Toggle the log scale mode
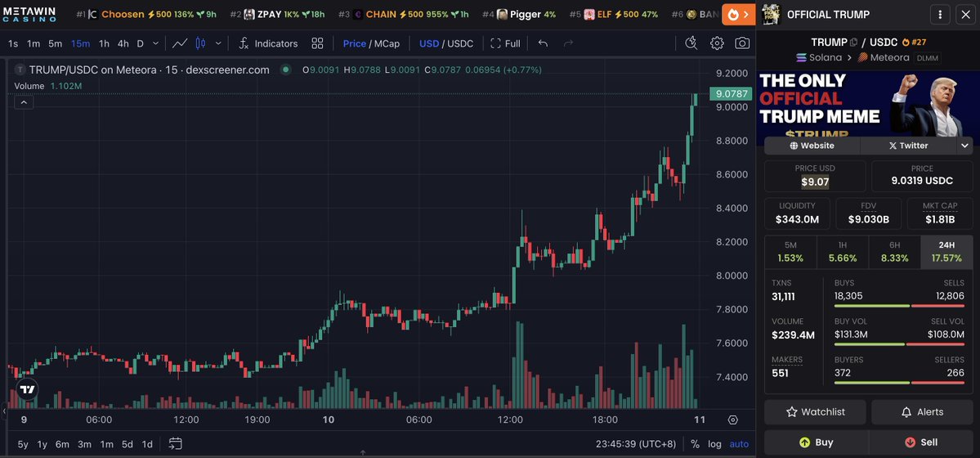Viewport: 980px width, 458px height. coord(714,443)
